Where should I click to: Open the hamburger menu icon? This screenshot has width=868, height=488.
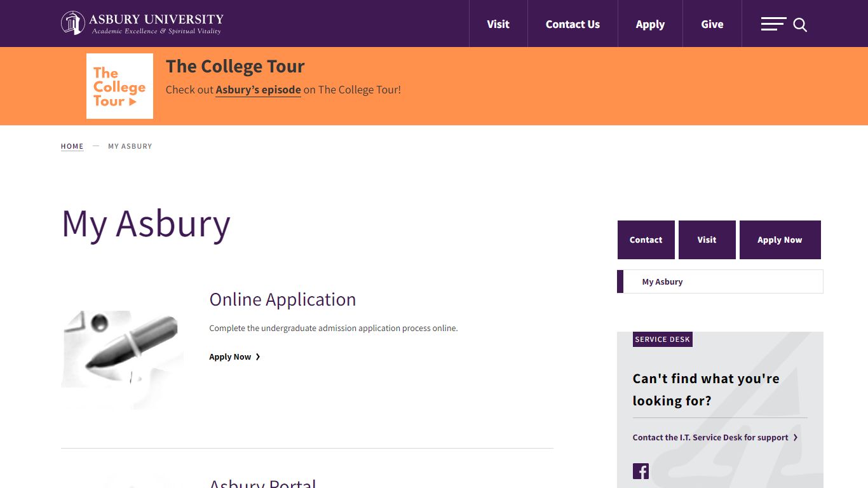point(773,24)
